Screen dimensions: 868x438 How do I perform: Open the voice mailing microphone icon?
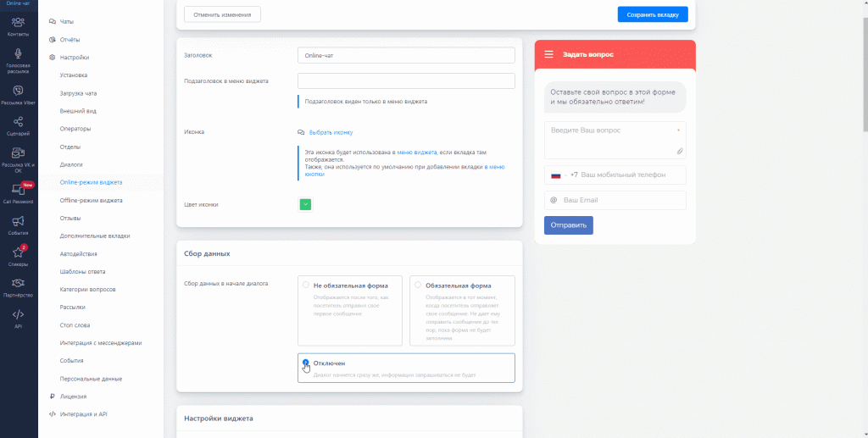(x=18, y=56)
